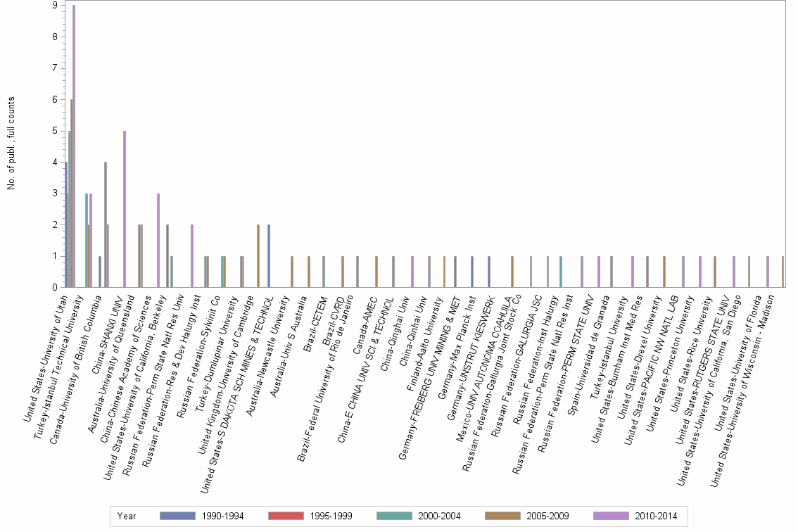
Task: Click the tallest purple bar for University of Utah
Action: click(x=73, y=141)
